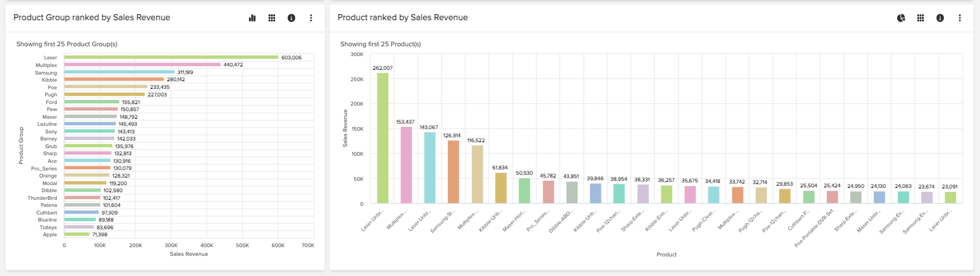Click the 'Product Group ranked by Sales Revenue' title
Viewport: 980px width, 276px height.
(92, 17)
